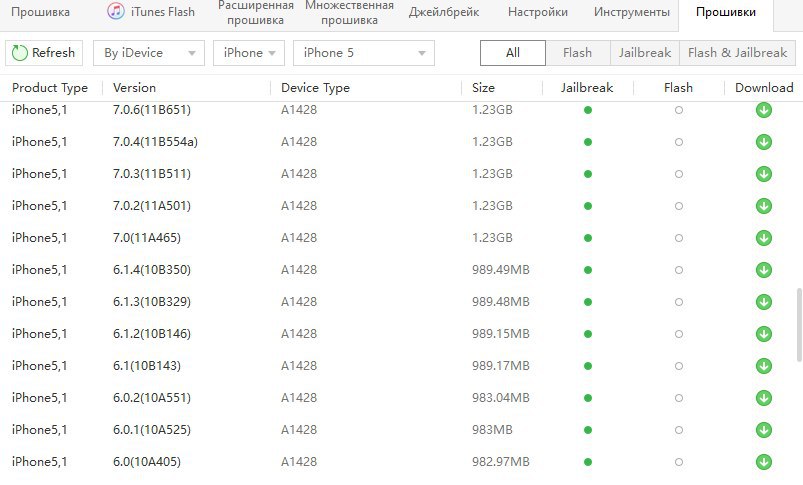Show All firmware filter
Viewport: 803px width, 485px height.
(x=513, y=53)
